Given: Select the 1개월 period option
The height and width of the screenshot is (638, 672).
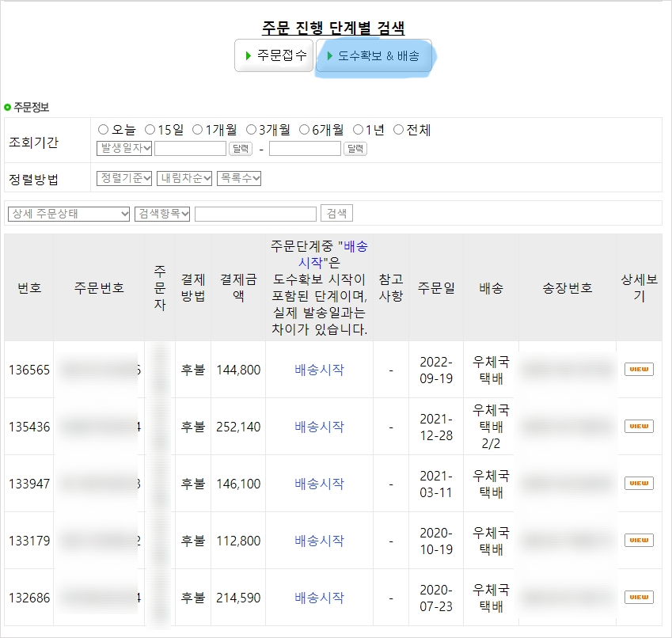Looking at the screenshot, I should pyautogui.click(x=198, y=130).
